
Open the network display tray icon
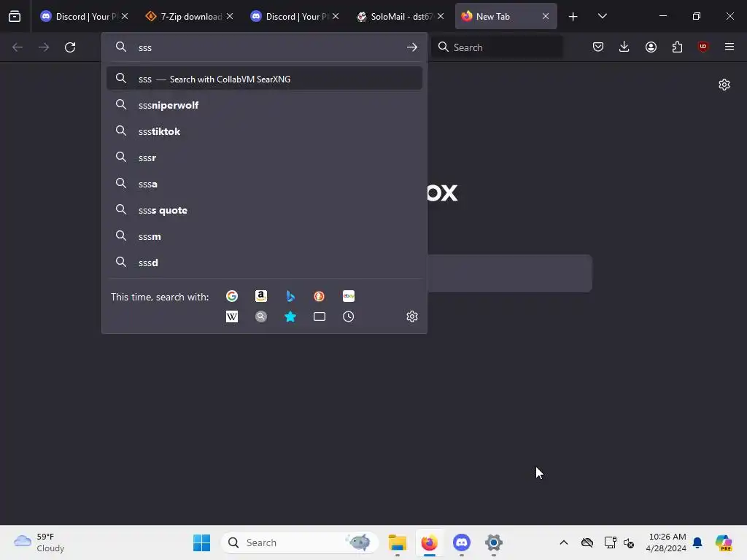click(611, 542)
